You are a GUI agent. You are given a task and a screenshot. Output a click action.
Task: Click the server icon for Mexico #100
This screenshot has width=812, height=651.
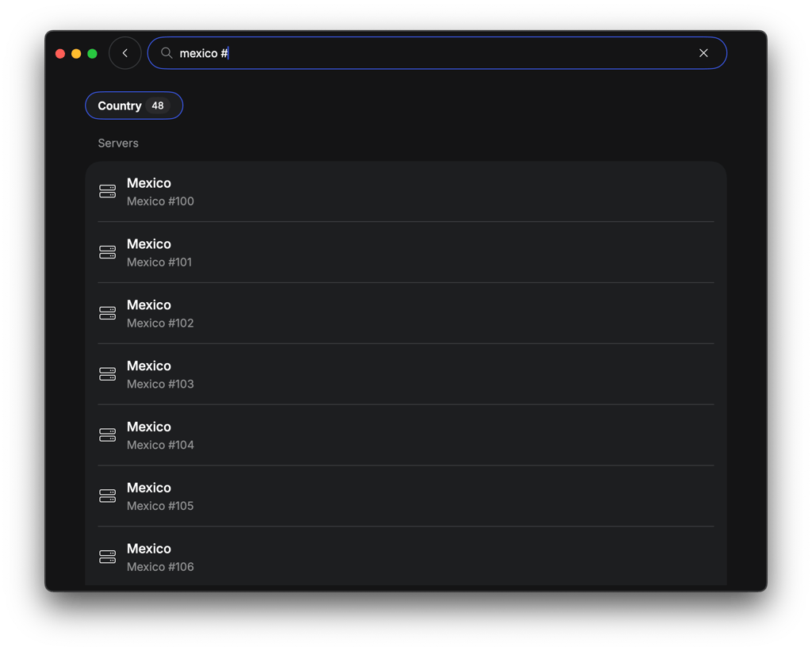pyautogui.click(x=108, y=192)
